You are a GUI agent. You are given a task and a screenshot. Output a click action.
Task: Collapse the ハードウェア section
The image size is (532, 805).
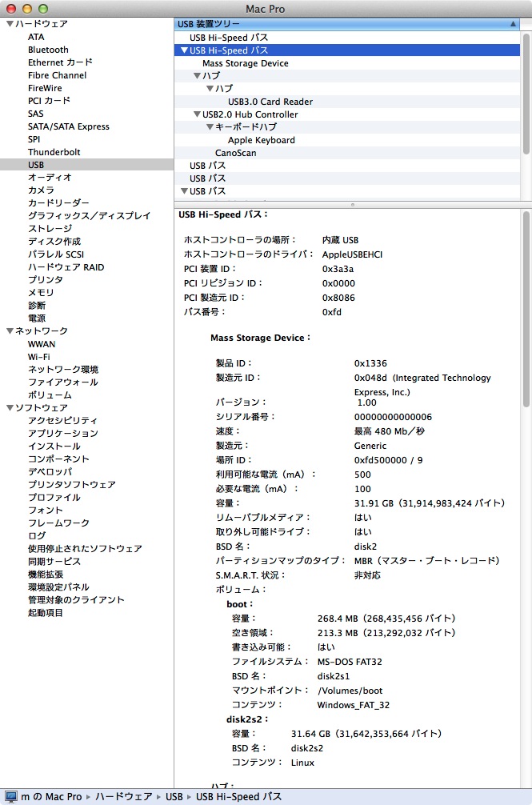pyautogui.click(x=9, y=24)
